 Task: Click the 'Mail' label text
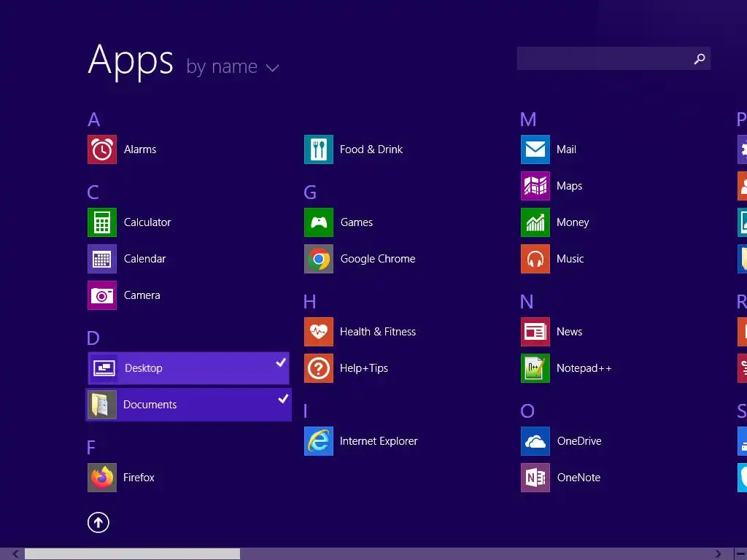point(566,149)
